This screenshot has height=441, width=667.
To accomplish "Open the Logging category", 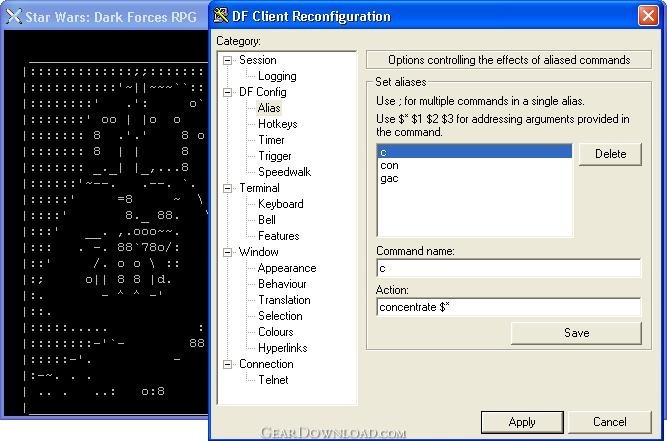I will click(x=277, y=76).
